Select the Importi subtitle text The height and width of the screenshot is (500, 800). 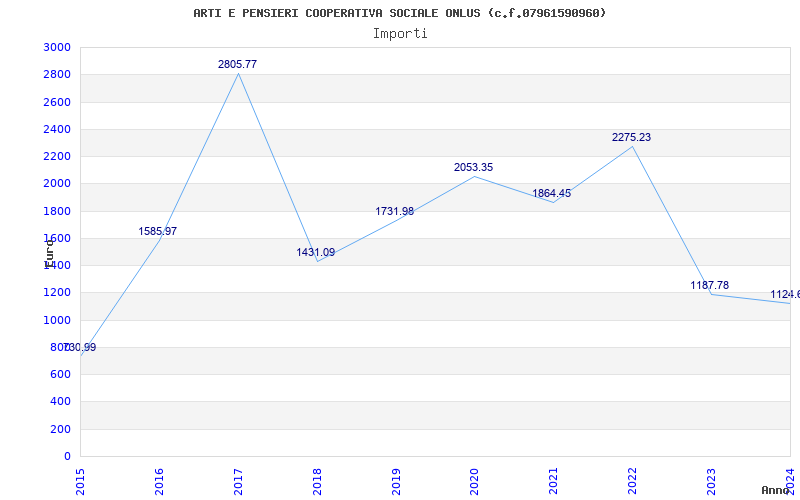point(400,34)
